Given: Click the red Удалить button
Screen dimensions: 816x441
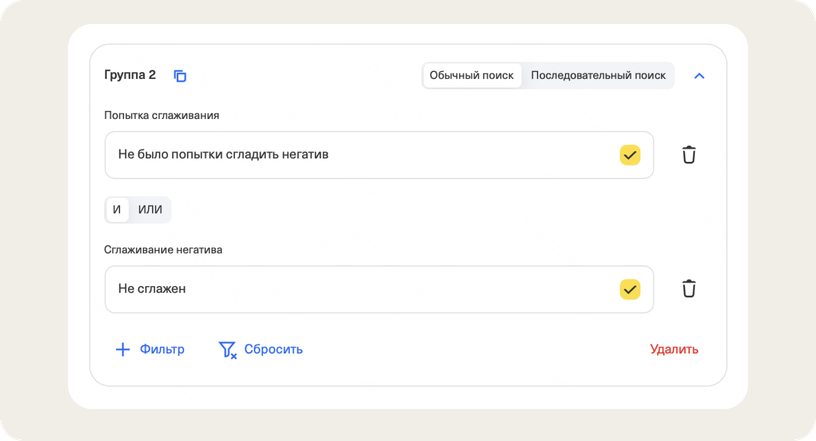Looking at the screenshot, I should pyautogui.click(x=674, y=350).
